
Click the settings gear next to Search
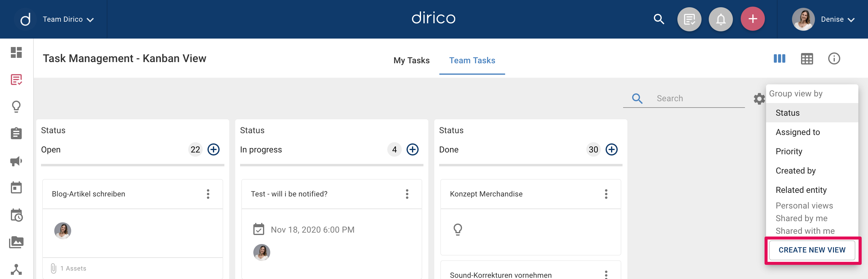coord(759,99)
